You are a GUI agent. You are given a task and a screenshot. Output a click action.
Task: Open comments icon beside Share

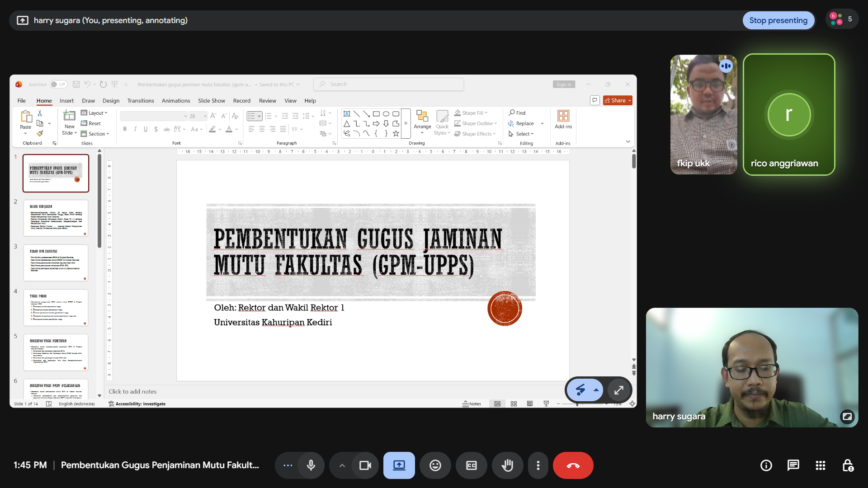click(594, 100)
